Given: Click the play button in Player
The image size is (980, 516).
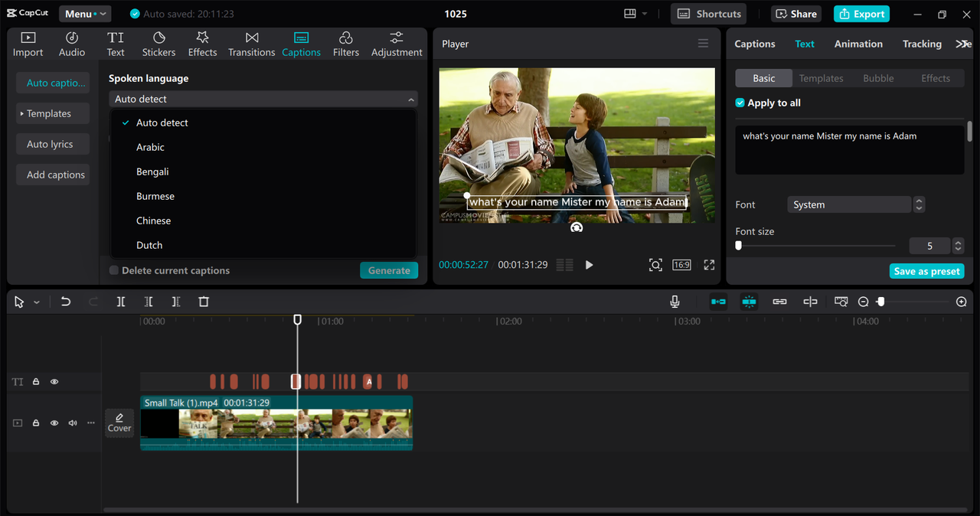Looking at the screenshot, I should point(589,265).
